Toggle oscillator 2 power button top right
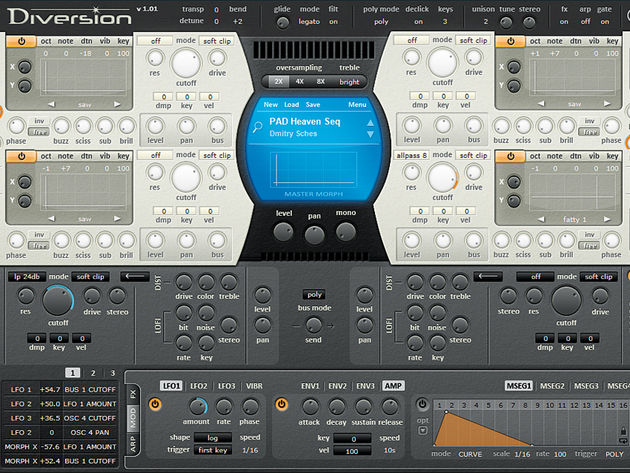 click(510, 41)
